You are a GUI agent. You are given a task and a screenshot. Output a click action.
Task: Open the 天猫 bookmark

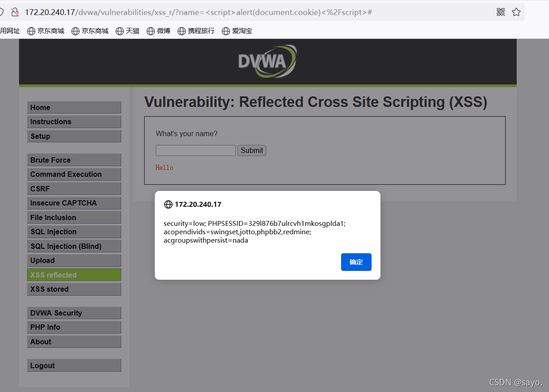pyautogui.click(x=128, y=31)
